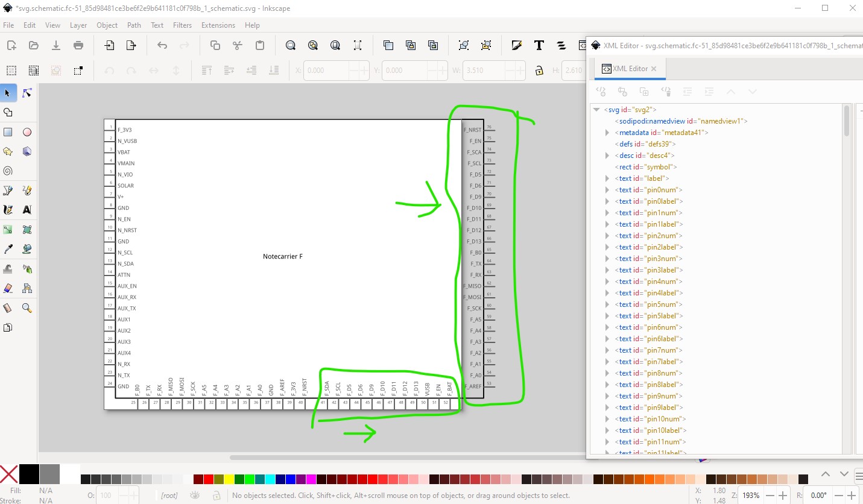The width and height of the screenshot is (863, 504).
Task: Select the Star and polygon tool
Action: coord(8,151)
